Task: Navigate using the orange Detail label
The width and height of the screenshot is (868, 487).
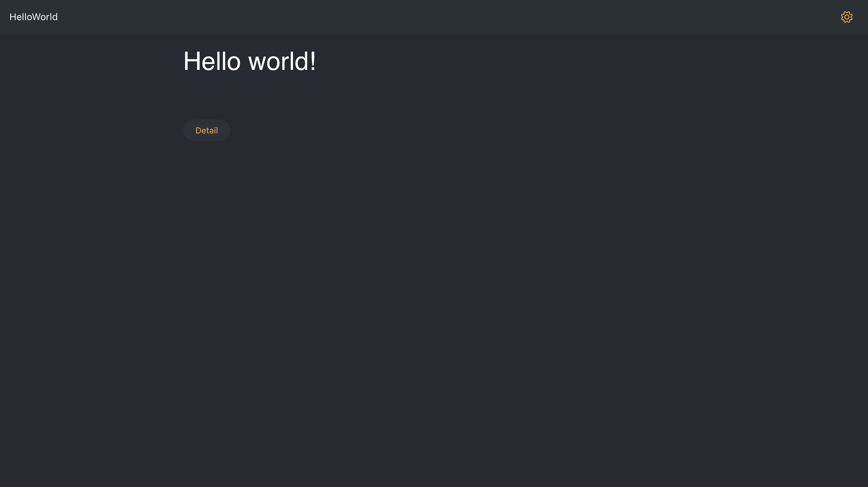Action: pyautogui.click(x=207, y=130)
